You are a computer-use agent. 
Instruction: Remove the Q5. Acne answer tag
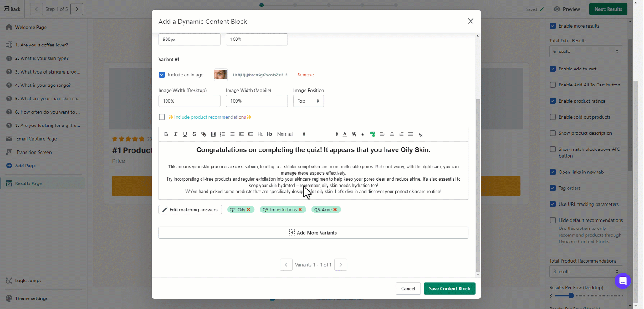(335, 210)
